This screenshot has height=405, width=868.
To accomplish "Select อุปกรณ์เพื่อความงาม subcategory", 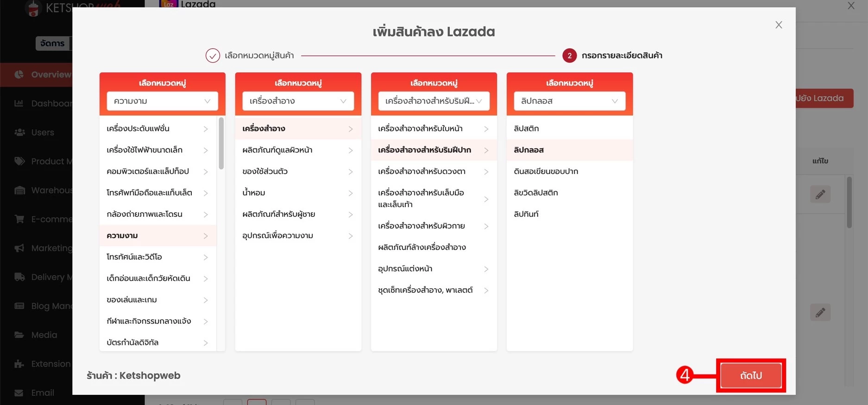I will (x=298, y=235).
